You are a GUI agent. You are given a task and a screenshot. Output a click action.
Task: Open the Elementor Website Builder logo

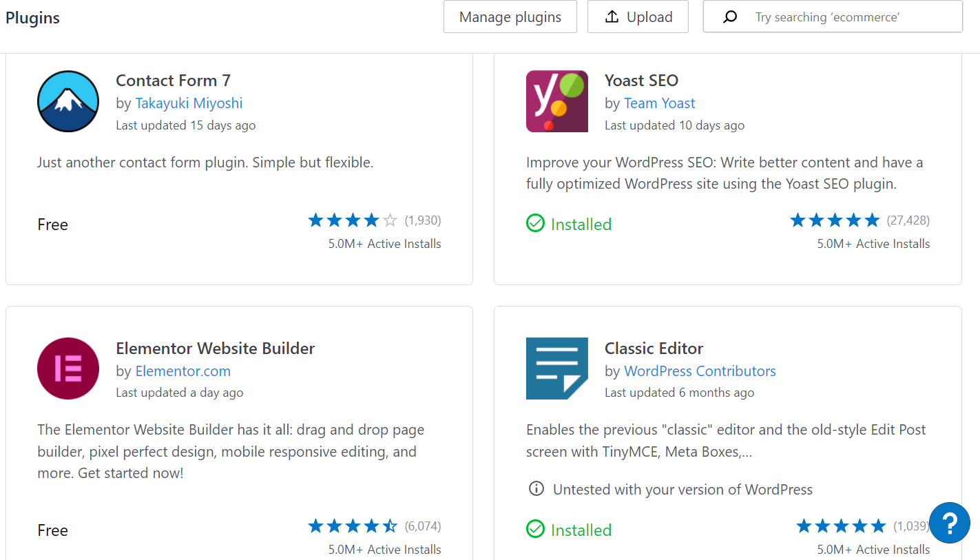(68, 369)
